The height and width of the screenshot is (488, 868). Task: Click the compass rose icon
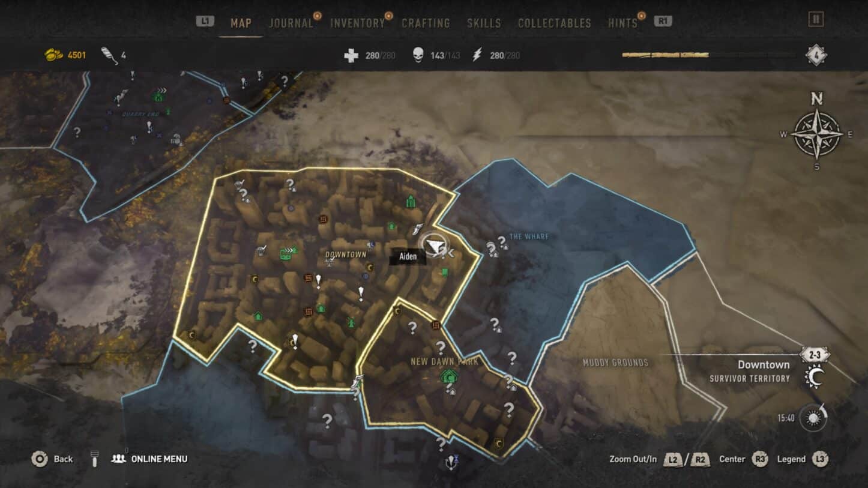pyautogui.click(x=816, y=134)
